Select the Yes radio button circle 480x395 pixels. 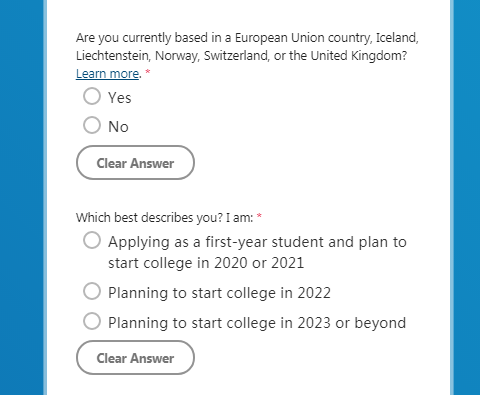(92, 96)
